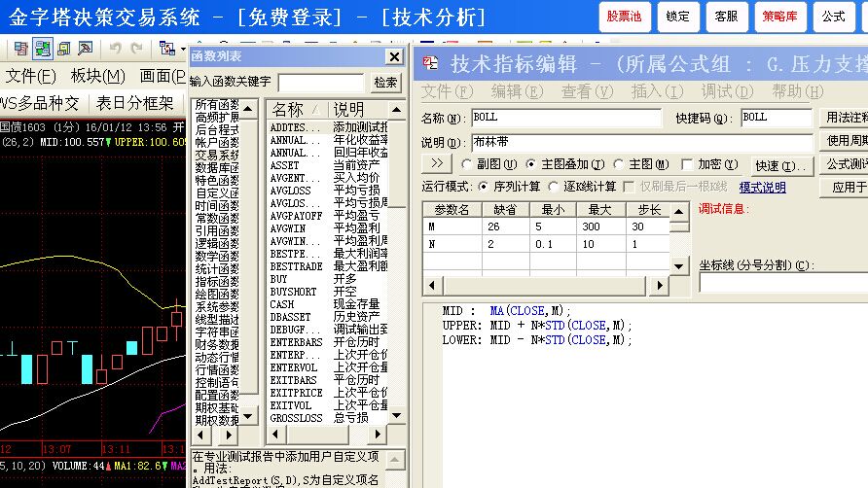Click the UPPER formula line in code editor
This screenshot has width=868, height=488.
[536, 326]
